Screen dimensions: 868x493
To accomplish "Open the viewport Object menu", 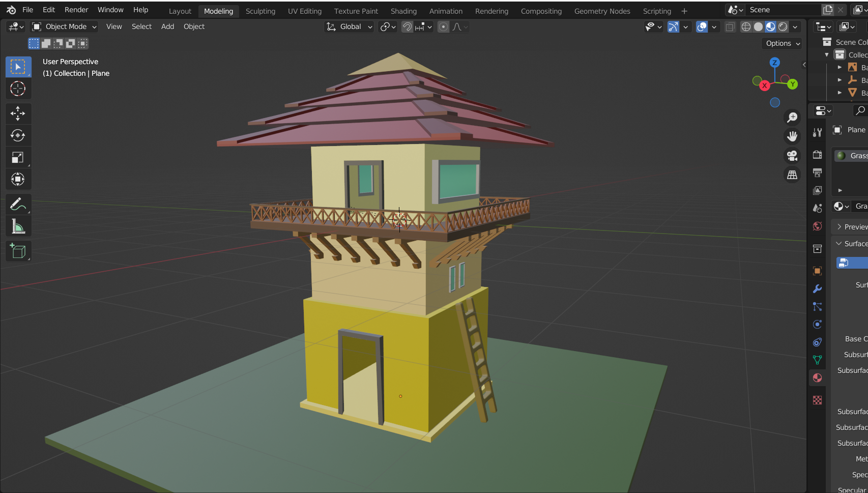I will pos(194,26).
